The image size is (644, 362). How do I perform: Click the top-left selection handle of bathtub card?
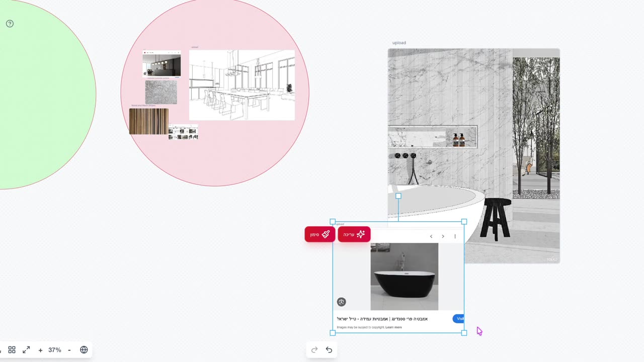coord(333,222)
